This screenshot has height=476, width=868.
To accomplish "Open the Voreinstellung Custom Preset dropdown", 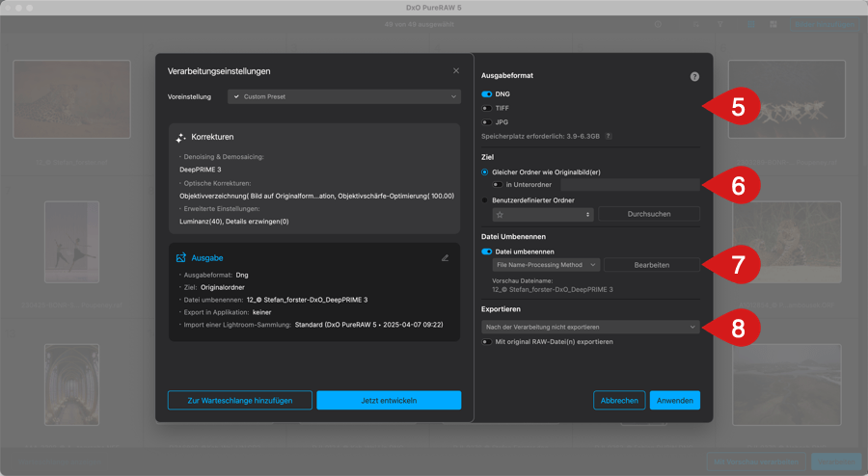I will pos(344,96).
